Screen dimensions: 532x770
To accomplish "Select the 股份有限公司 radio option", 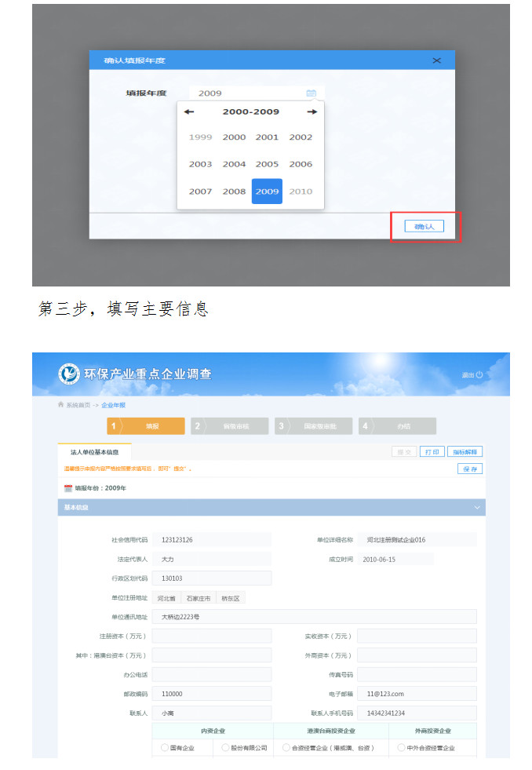I will tap(225, 748).
